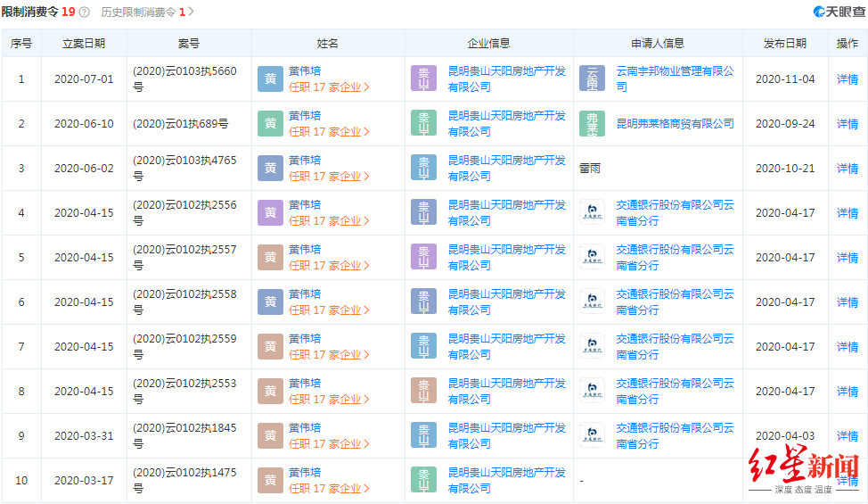Open 云南宇邦物业管理有限公司 applicant link
The image size is (868, 504).
[675, 78]
